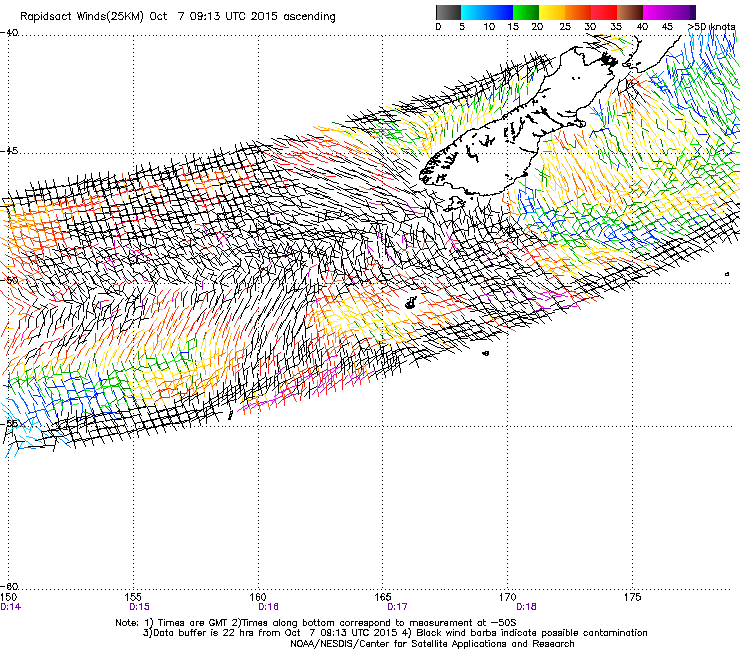
Task: Click the brown 35-40 knots legend band
Action: tap(630, 12)
